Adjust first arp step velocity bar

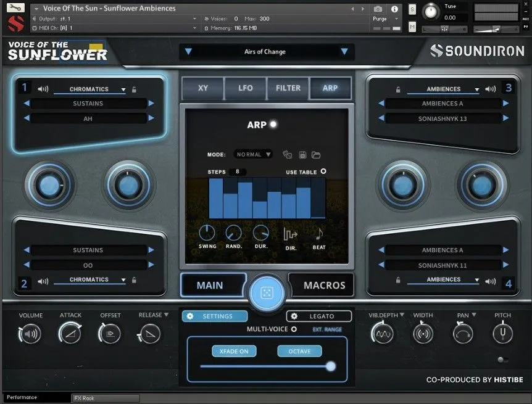click(216, 199)
